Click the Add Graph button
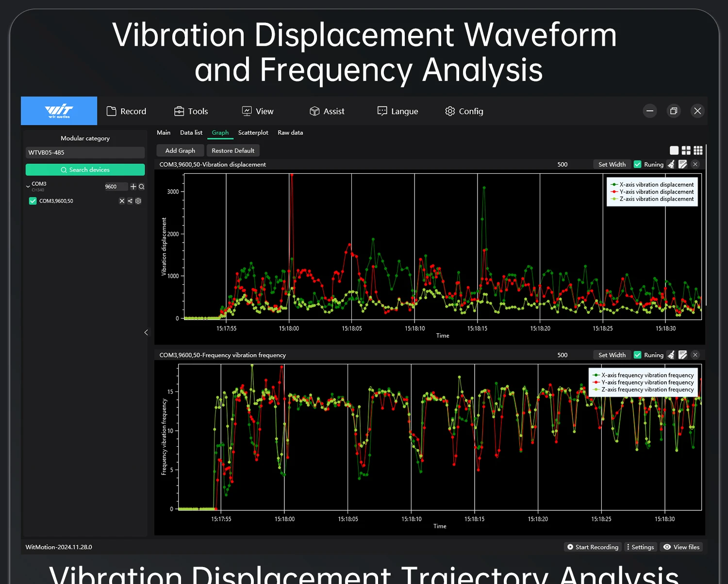This screenshot has width=728, height=584. [180, 150]
